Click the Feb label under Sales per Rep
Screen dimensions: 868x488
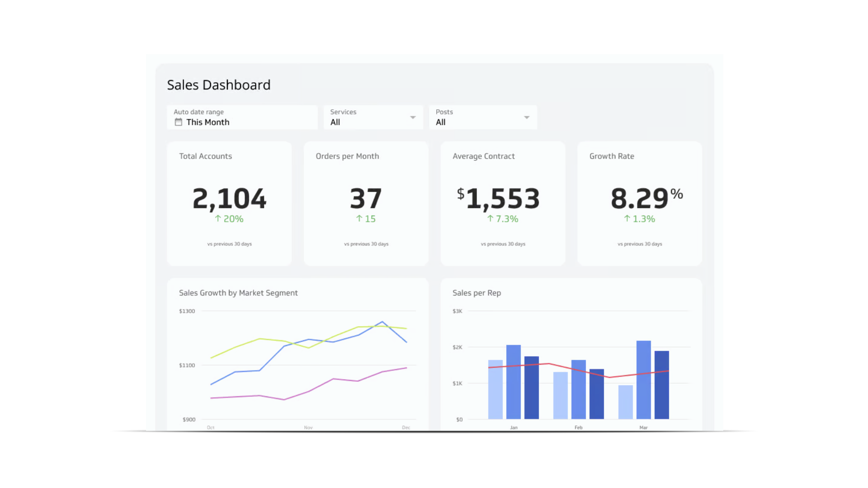point(579,427)
